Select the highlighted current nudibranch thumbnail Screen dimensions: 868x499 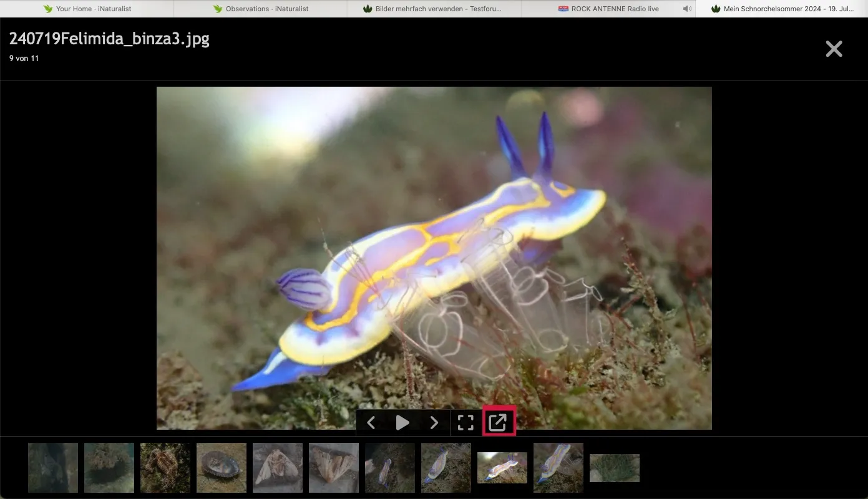[502, 468]
